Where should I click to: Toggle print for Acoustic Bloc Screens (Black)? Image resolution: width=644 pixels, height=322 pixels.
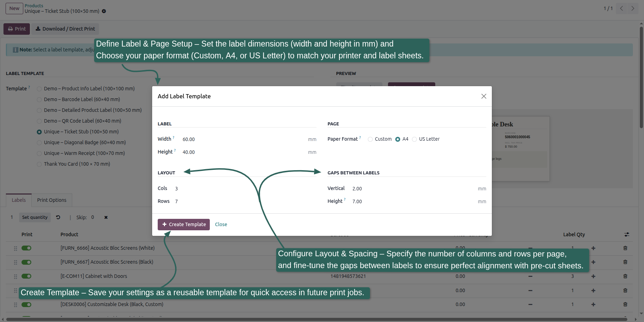click(x=26, y=262)
